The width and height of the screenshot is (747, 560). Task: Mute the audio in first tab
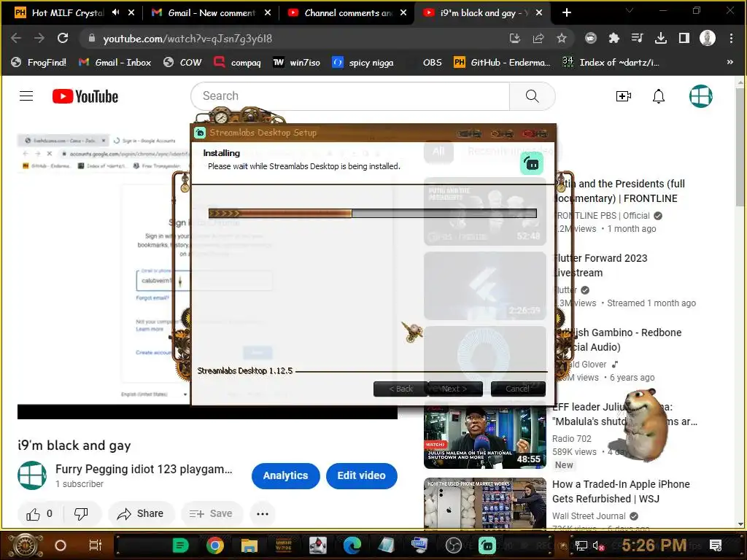point(116,13)
